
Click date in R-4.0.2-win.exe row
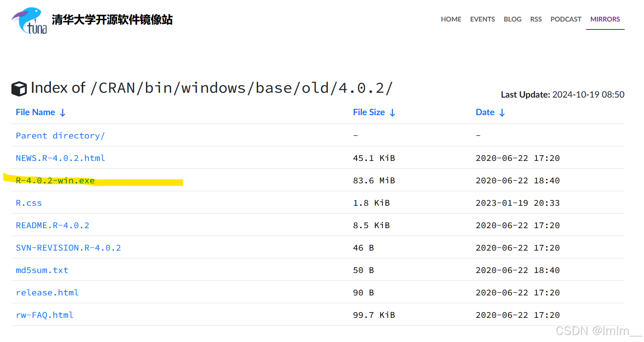(517, 180)
